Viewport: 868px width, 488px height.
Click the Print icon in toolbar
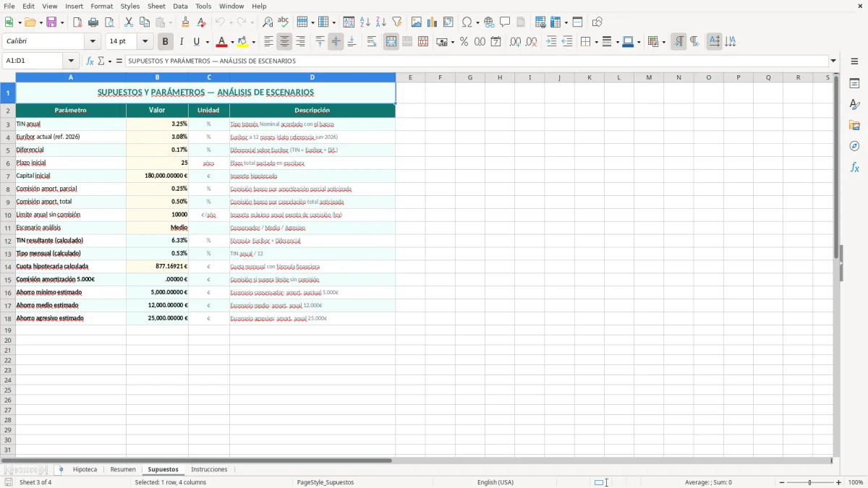tap(93, 22)
